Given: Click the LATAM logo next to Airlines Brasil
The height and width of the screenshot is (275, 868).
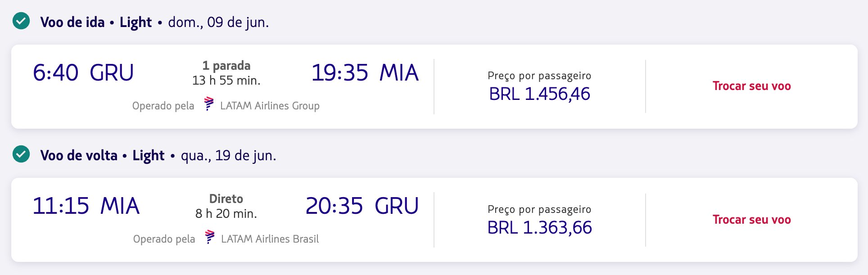Looking at the screenshot, I should point(209,237).
